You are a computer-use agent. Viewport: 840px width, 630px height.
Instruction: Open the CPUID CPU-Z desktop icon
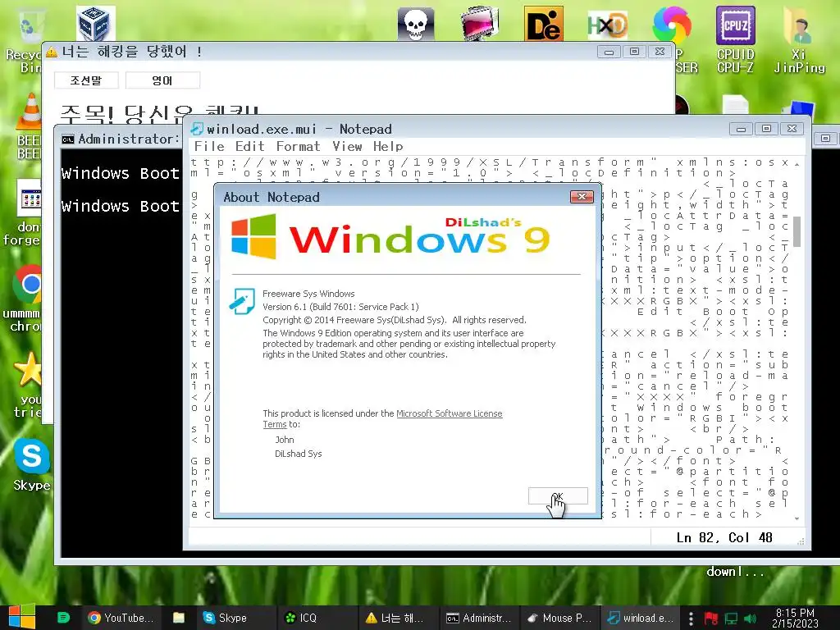coord(736,39)
